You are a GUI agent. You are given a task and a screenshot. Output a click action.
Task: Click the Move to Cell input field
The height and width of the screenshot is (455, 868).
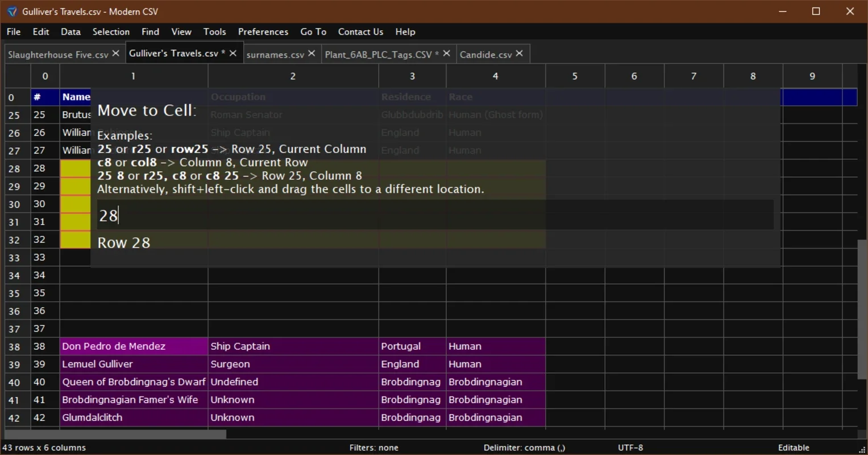pyautogui.click(x=435, y=215)
